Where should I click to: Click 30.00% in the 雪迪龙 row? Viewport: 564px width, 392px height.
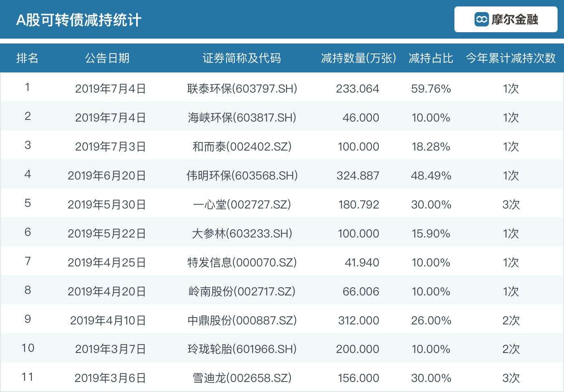tap(431, 378)
